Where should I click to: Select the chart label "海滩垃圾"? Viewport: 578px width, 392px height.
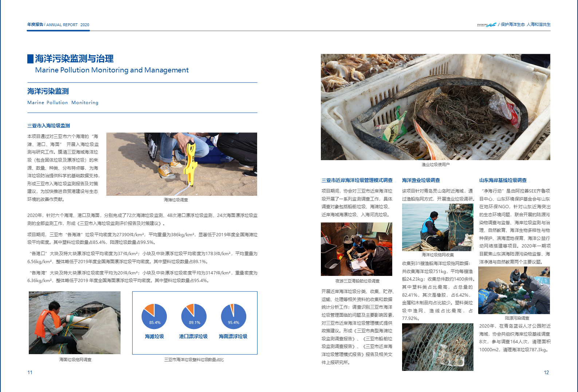[x=154, y=336]
